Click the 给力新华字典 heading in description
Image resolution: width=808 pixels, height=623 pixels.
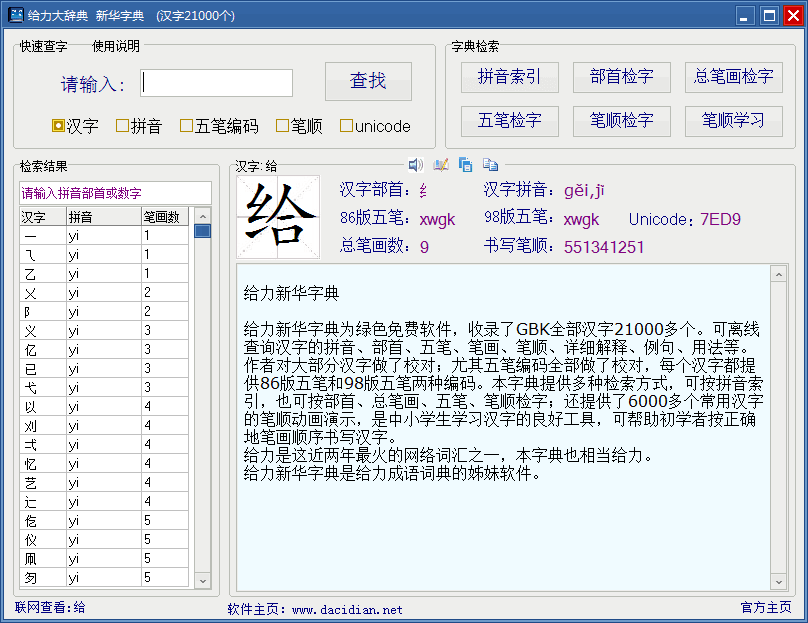coord(292,294)
